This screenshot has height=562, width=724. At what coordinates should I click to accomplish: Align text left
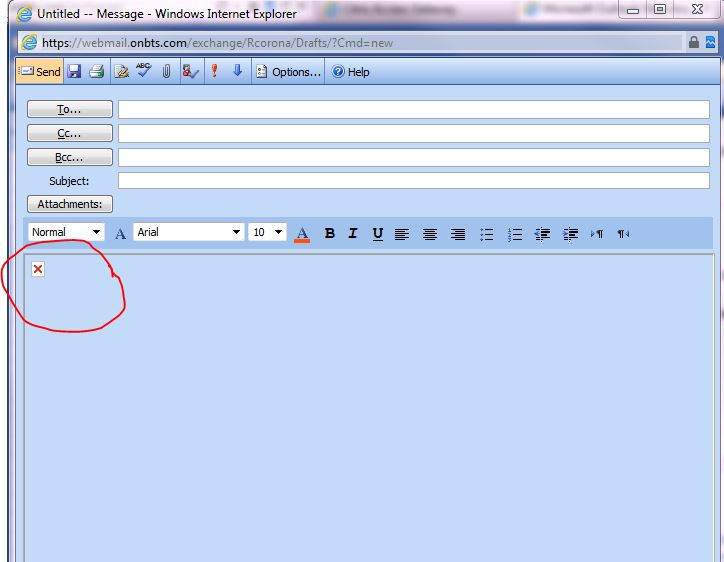tap(402, 234)
